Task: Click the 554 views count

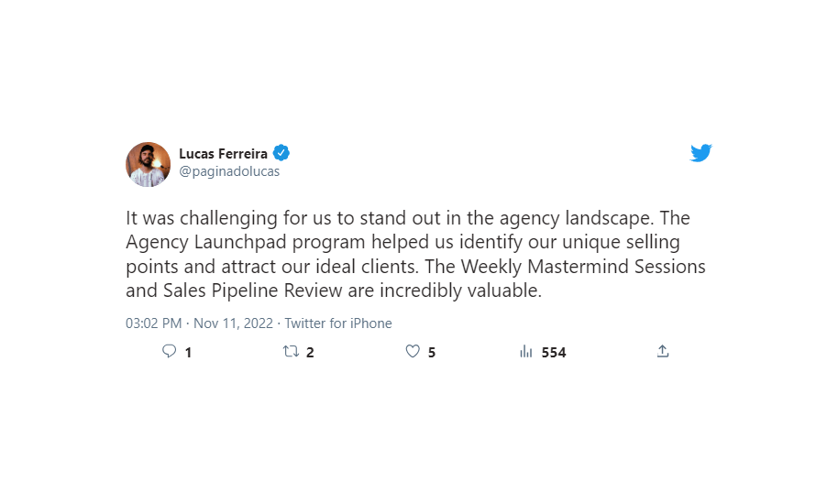Action: pyautogui.click(x=554, y=353)
